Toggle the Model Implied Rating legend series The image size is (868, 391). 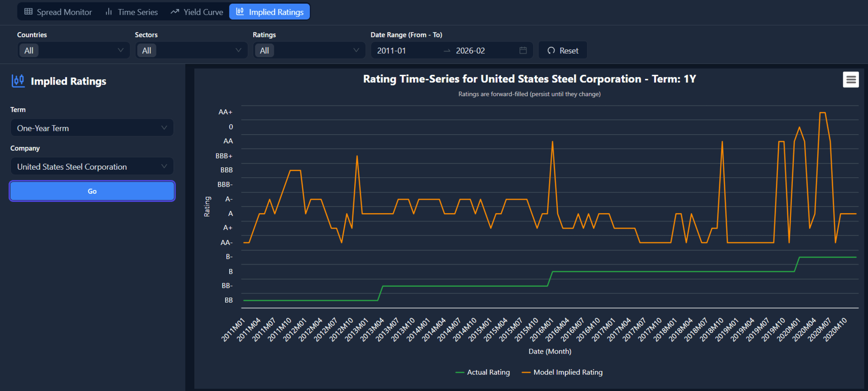tap(562, 373)
